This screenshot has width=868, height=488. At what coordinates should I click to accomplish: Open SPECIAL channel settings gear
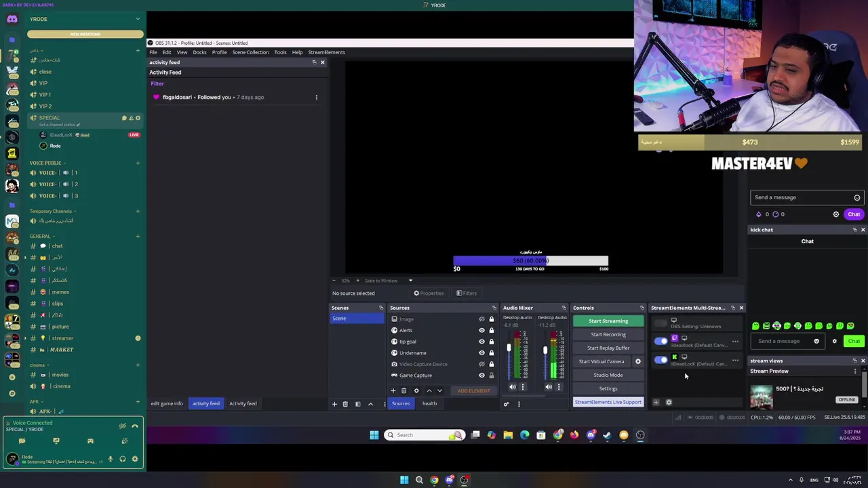pyautogui.click(x=138, y=118)
